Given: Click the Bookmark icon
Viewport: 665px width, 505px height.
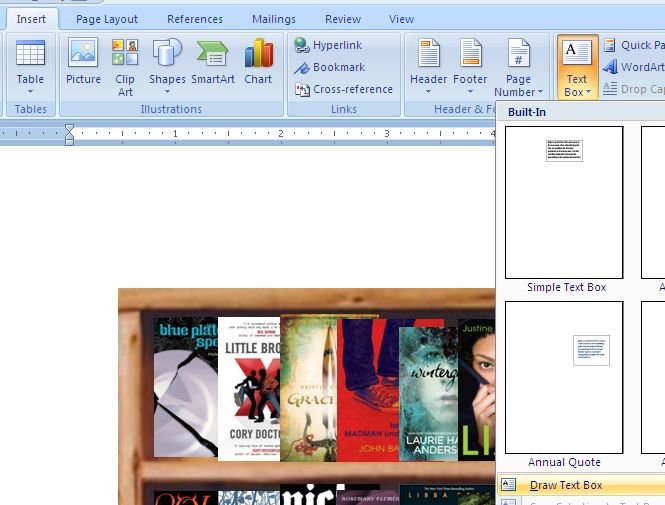Looking at the screenshot, I should tap(302, 67).
